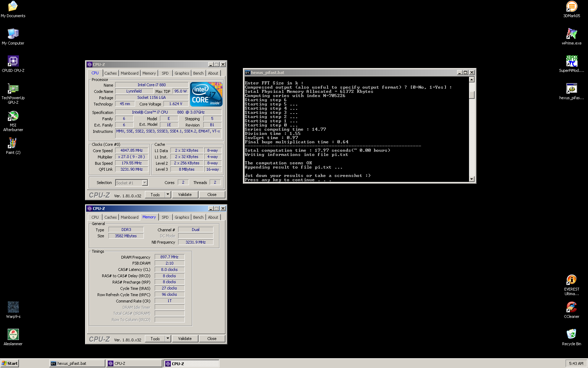The width and height of the screenshot is (588, 368).
Task: Open Bench tab in lower CPU-Z window
Action: 198,217
